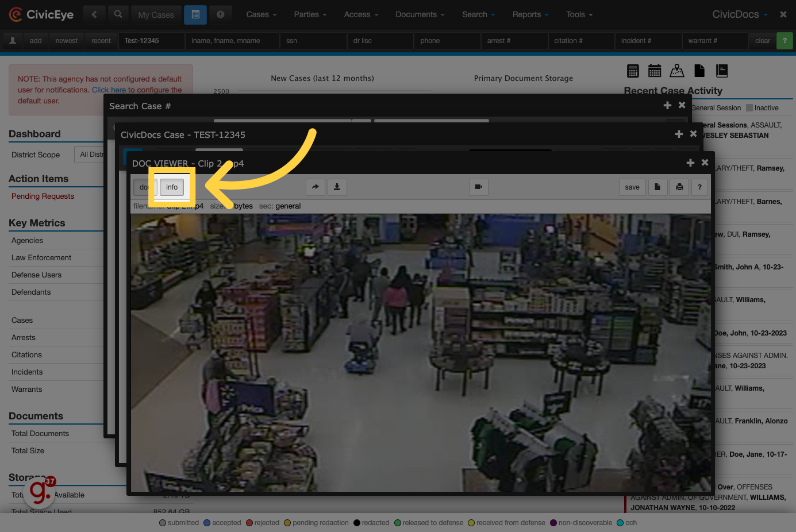Click the CivicEye logo
The height and width of the screenshot is (532, 796).
point(41,14)
